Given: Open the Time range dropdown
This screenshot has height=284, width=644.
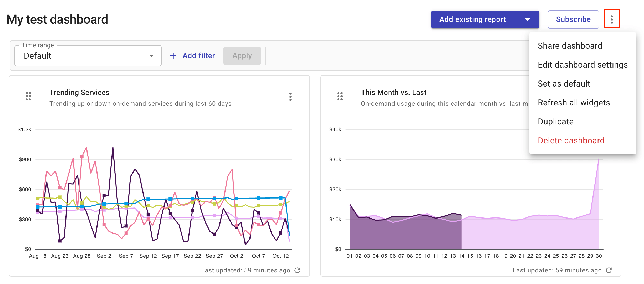Looking at the screenshot, I should (x=152, y=55).
